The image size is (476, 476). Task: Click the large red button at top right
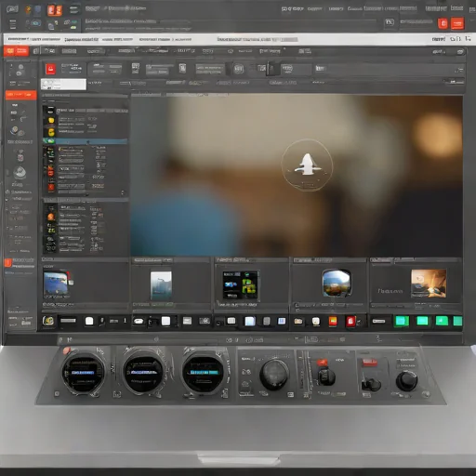(457, 23)
